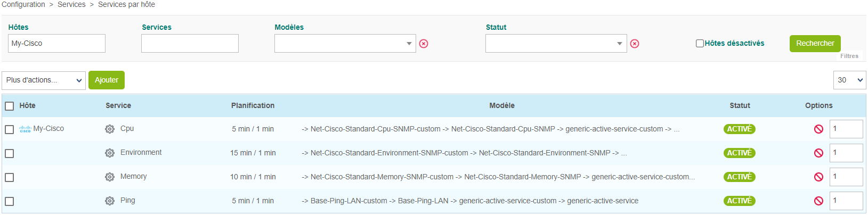
Task: Open the Plus d'actions dropdown
Action: coord(44,80)
